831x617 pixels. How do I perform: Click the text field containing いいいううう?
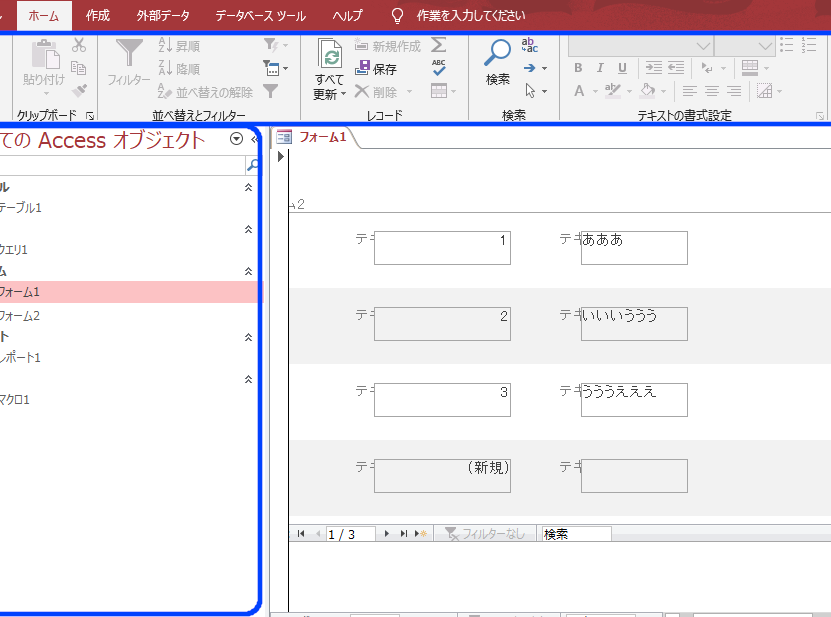634,324
